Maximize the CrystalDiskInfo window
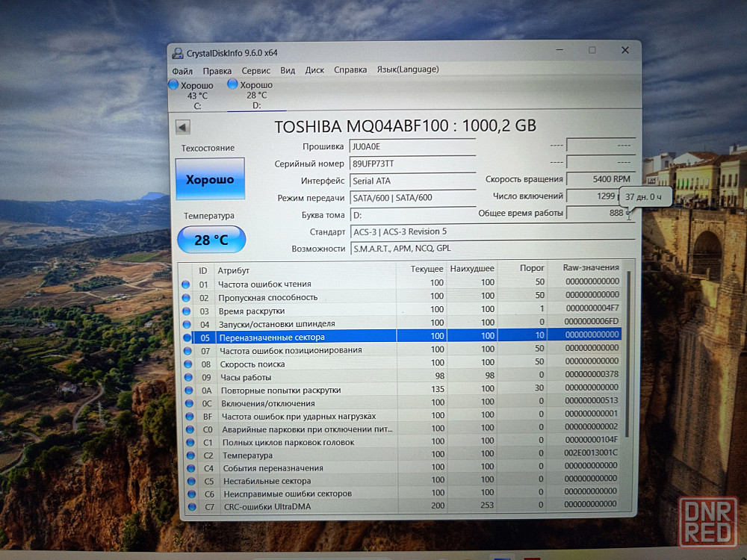 (592, 49)
